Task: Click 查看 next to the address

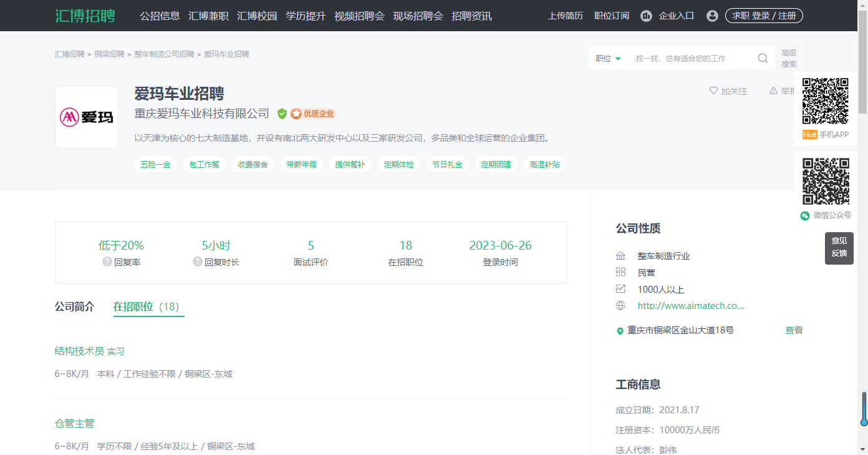Action: coord(794,330)
